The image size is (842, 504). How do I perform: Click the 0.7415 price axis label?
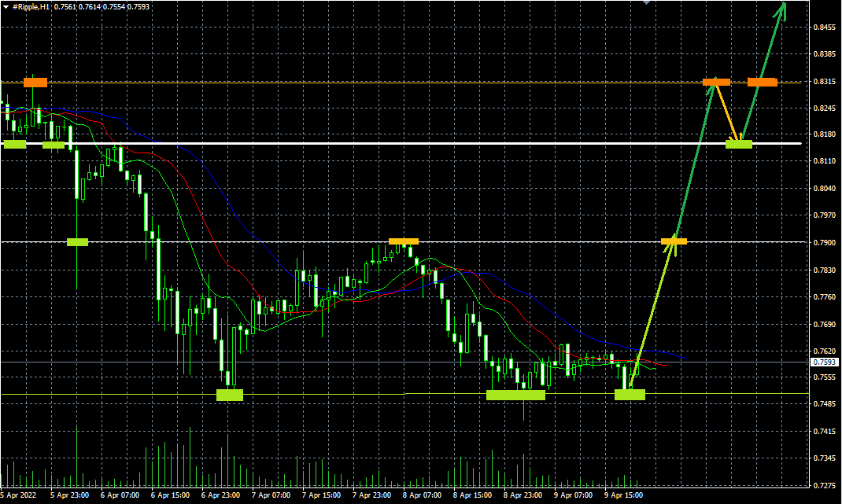(824, 431)
